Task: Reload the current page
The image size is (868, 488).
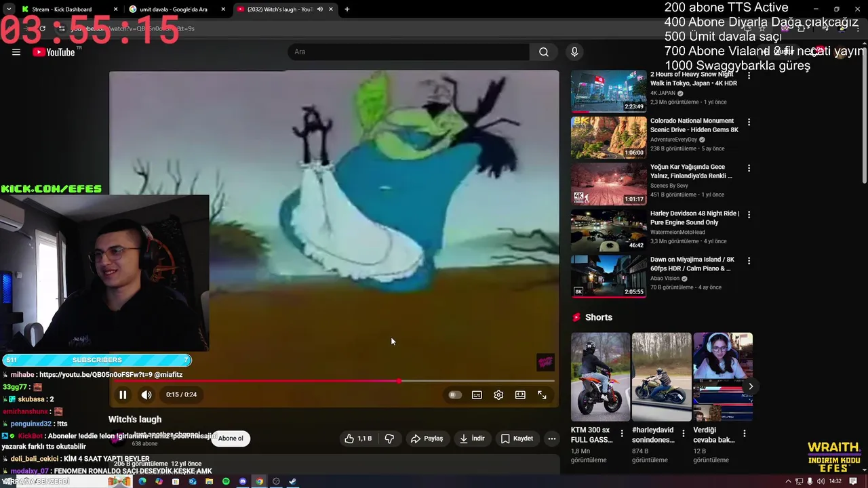Action: pyautogui.click(x=42, y=28)
